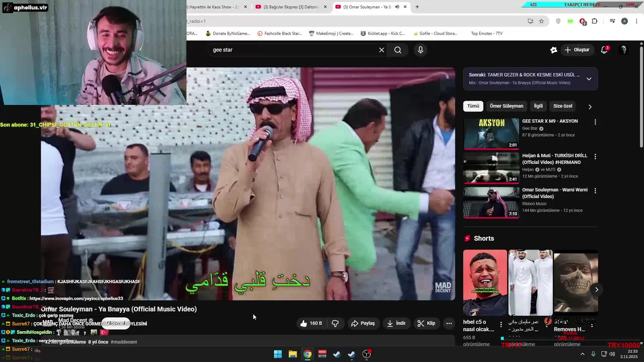Open more actions menu beside Klip
The height and width of the screenshot is (362, 644).
[449, 323]
